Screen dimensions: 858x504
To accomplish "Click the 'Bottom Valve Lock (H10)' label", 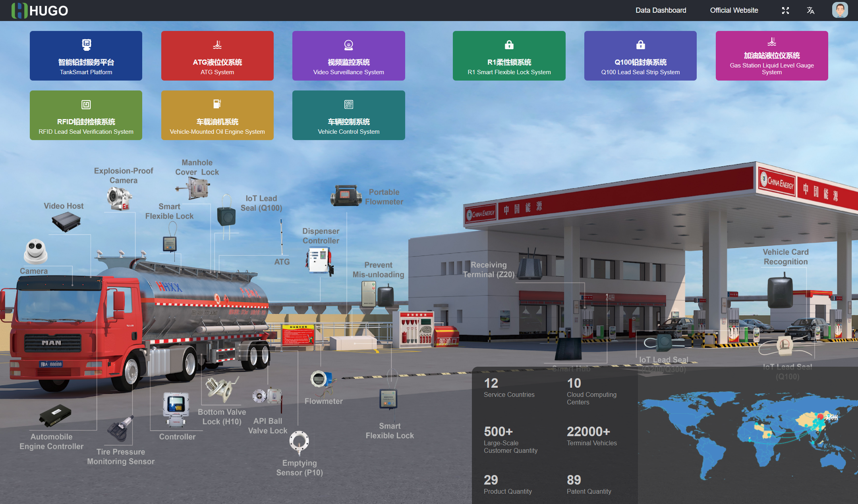I will tap(222, 417).
